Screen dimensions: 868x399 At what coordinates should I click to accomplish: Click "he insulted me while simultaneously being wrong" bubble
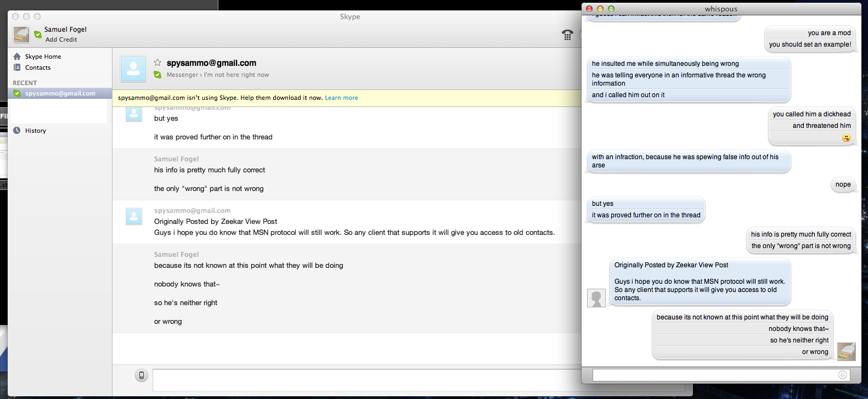tap(665, 64)
